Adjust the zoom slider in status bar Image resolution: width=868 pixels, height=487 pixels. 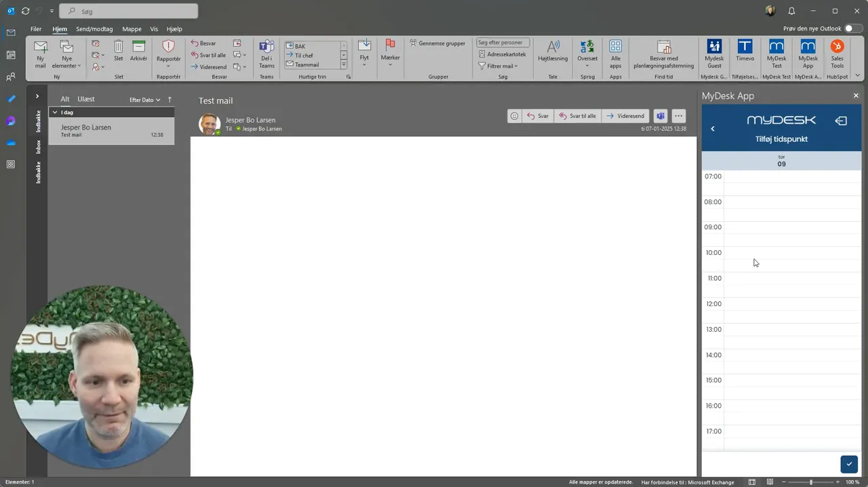tap(811, 482)
